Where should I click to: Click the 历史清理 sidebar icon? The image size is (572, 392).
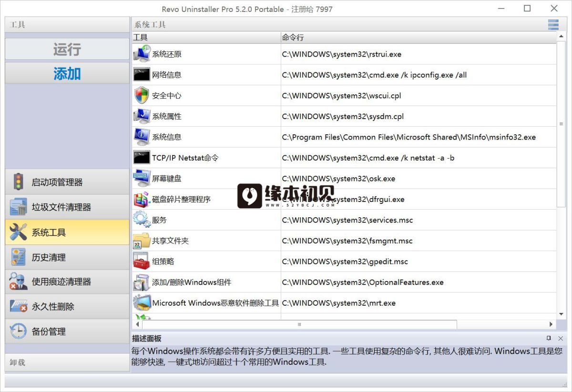click(18, 257)
